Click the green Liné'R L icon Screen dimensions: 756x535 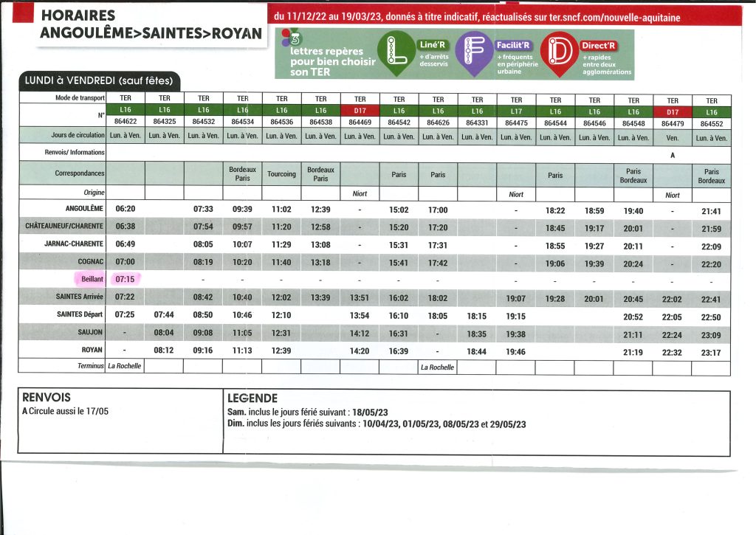[x=396, y=53]
